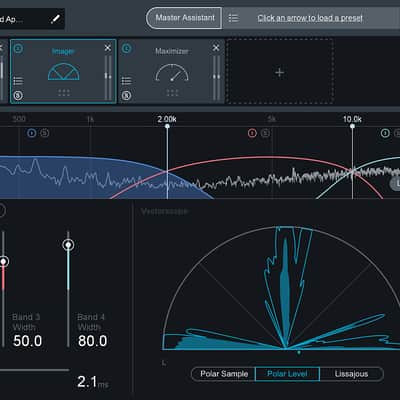The image size is (400, 400).
Task: Grab the Imager module reorder grip dots
Action: pyautogui.click(x=64, y=93)
